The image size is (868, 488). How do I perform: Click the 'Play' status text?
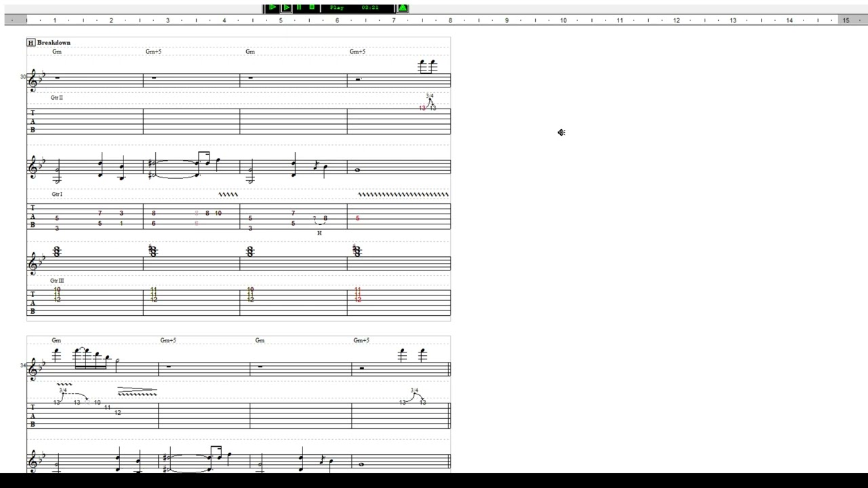(337, 8)
